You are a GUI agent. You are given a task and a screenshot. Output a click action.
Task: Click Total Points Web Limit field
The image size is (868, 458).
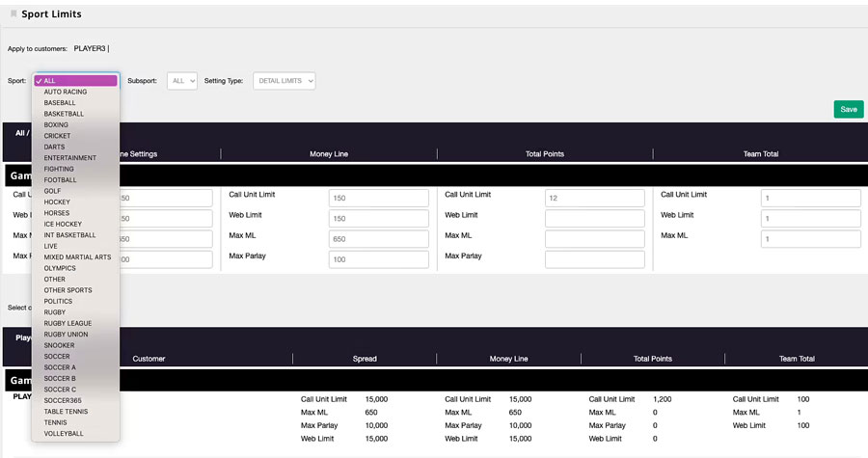594,219
